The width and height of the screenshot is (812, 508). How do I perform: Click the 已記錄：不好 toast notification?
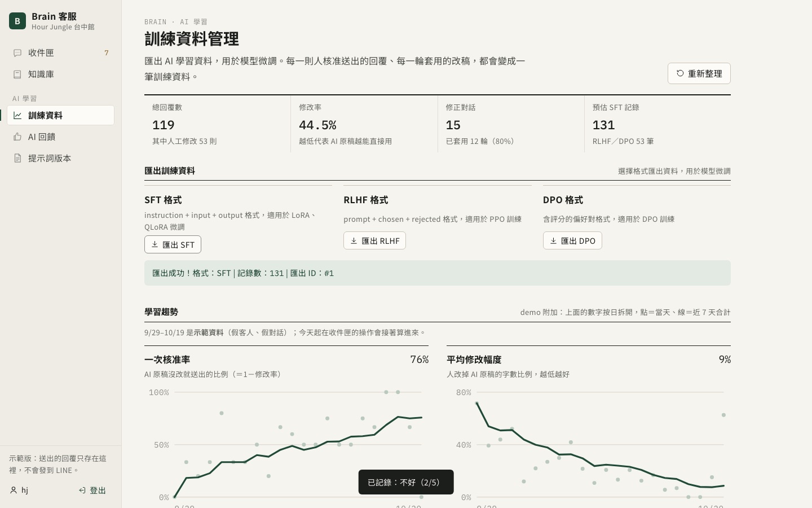[x=406, y=482]
